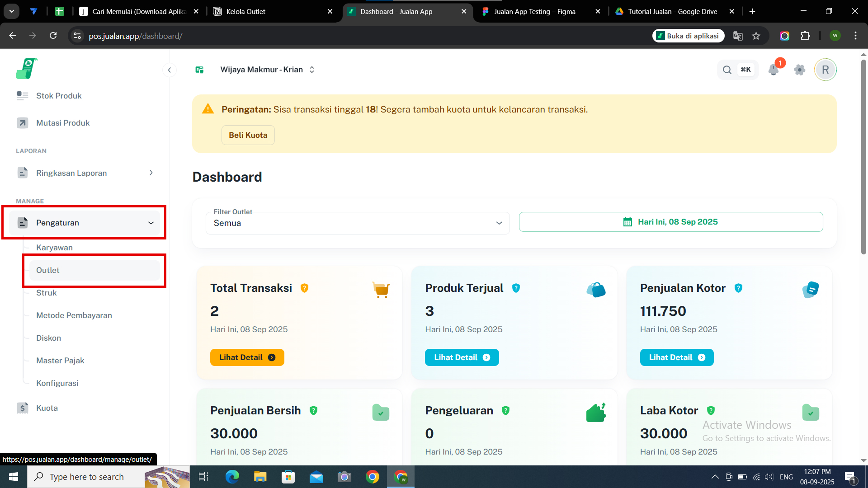Click Produk Terjual info shield icon

[x=516, y=288]
